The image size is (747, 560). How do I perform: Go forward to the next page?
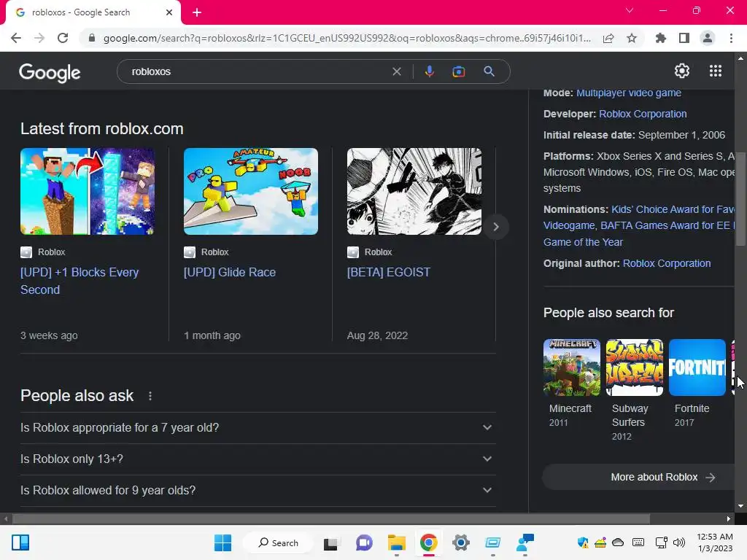point(39,38)
